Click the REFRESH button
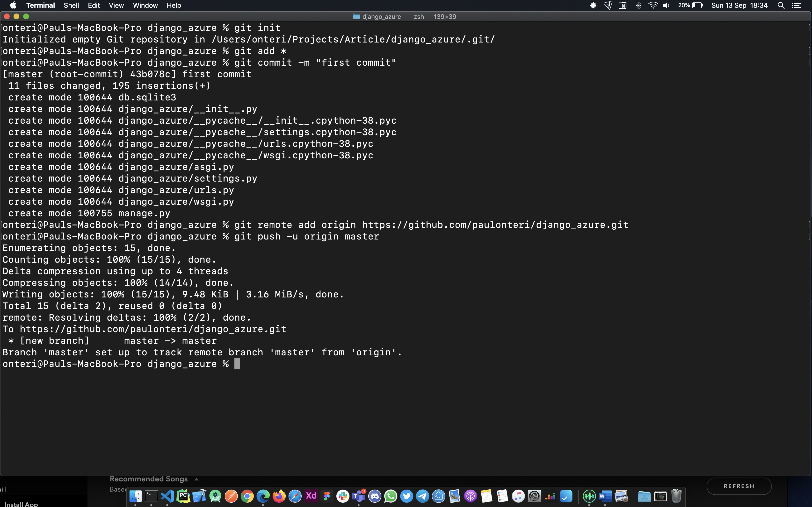Viewport: 812px width, 507px height. 739,486
